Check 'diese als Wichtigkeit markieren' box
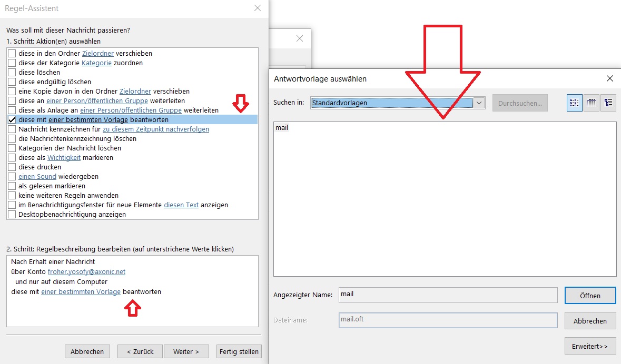This screenshot has height=364, width=621. 12,158
